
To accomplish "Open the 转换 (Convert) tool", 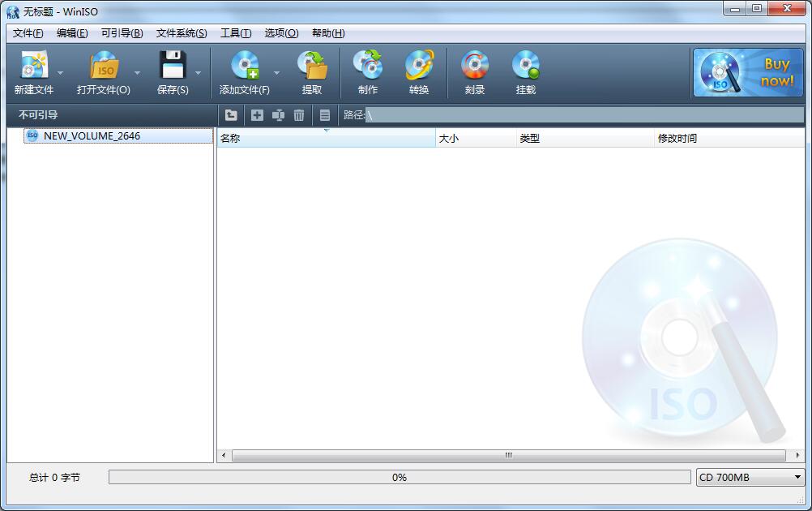I will point(419,66).
